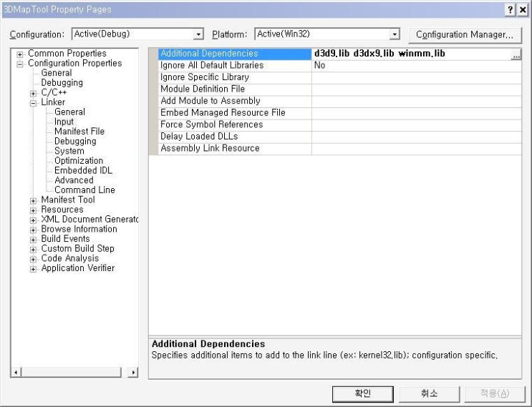Click the tree horizontal scrollbar right arrow
532x407 pixels.
[x=132, y=373]
